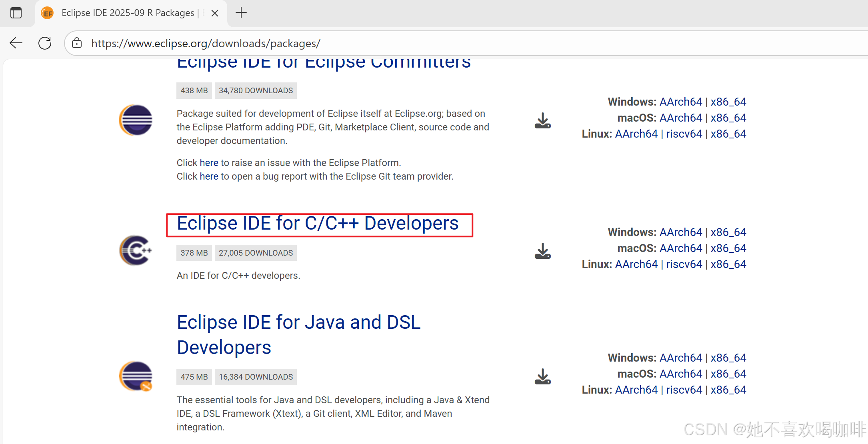Click 'here' to raise an Eclipse Platform issue
The height and width of the screenshot is (444, 868).
click(x=209, y=163)
